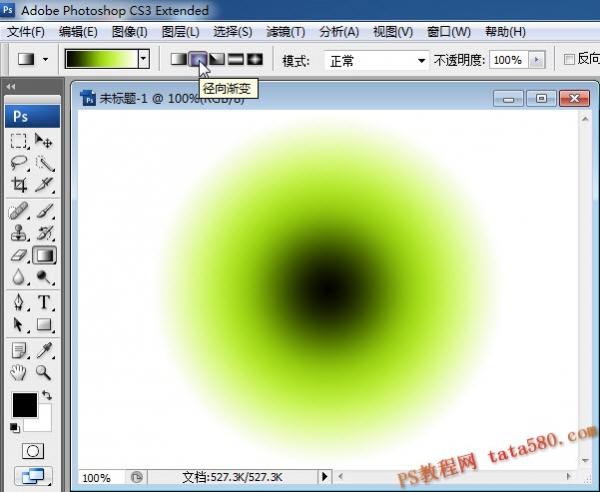The width and height of the screenshot is (600, 492).
Task: Choose radial gradient style
Action: [198, 59]
